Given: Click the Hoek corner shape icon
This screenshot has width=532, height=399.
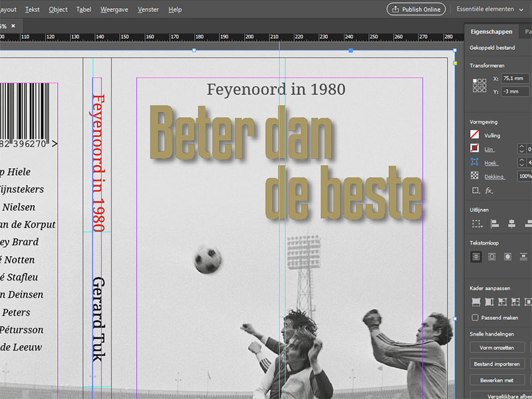Looking at the screenshot, I should click(x=475, y=162).
